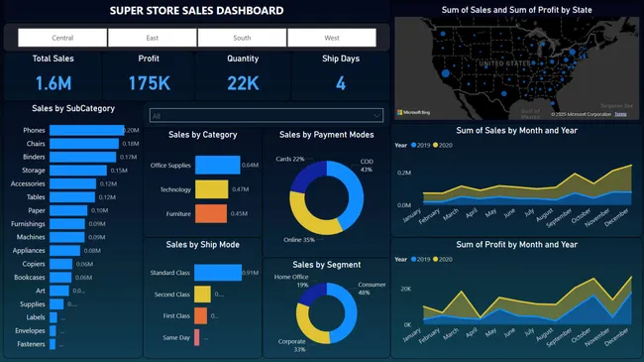Click 2019 legend marker in Sales by Month
The width and height of the screenshot is (644, 362).
click(413, 145)
